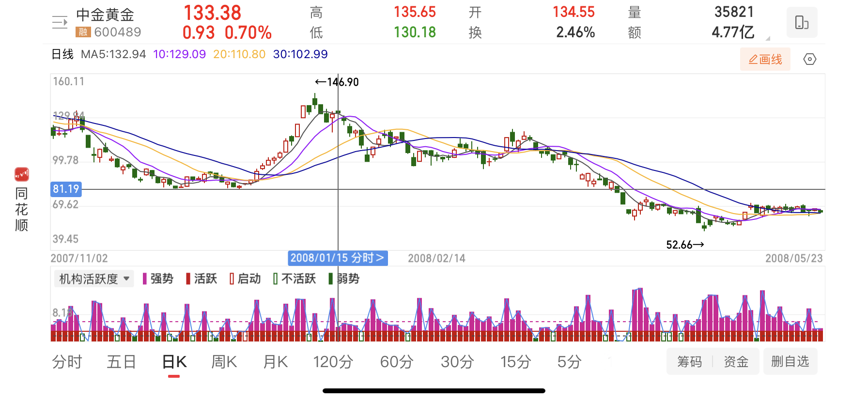Screen dimensions: 868x401
Task: Open the 2008/01/15 分时 link
Action: (338, 258)
